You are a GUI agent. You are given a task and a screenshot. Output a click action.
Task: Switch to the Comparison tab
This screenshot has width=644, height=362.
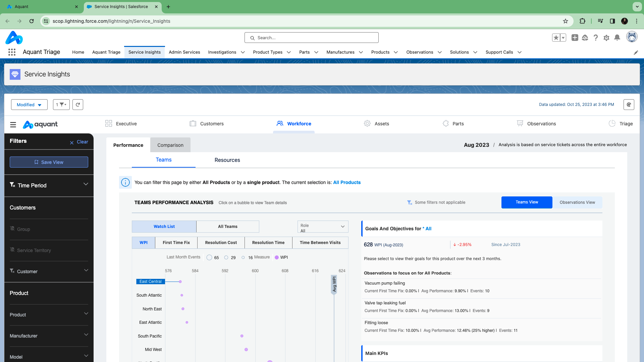coord(170,145)
